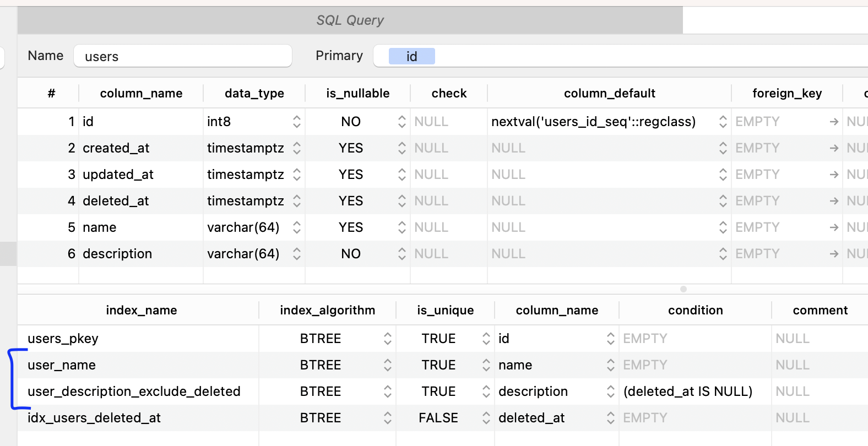Change is_nullable dropdown for name column
868x446 pixels.
[x=402, y=227]
